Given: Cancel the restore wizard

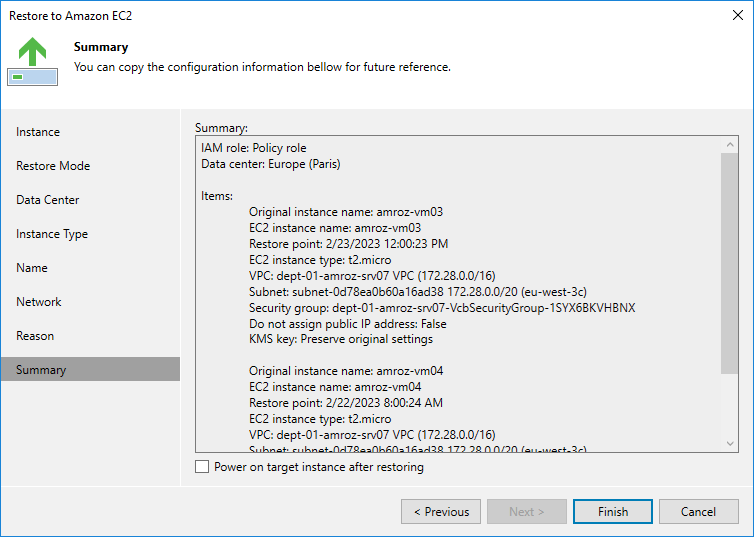Looking at the screenshot, I should pos(698,512).
